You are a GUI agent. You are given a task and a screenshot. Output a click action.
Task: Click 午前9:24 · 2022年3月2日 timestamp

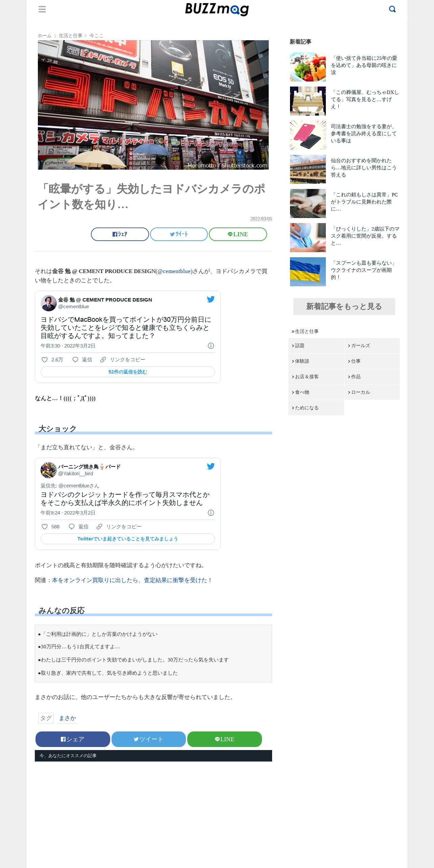pyautogui.click(x=68, y=513)
